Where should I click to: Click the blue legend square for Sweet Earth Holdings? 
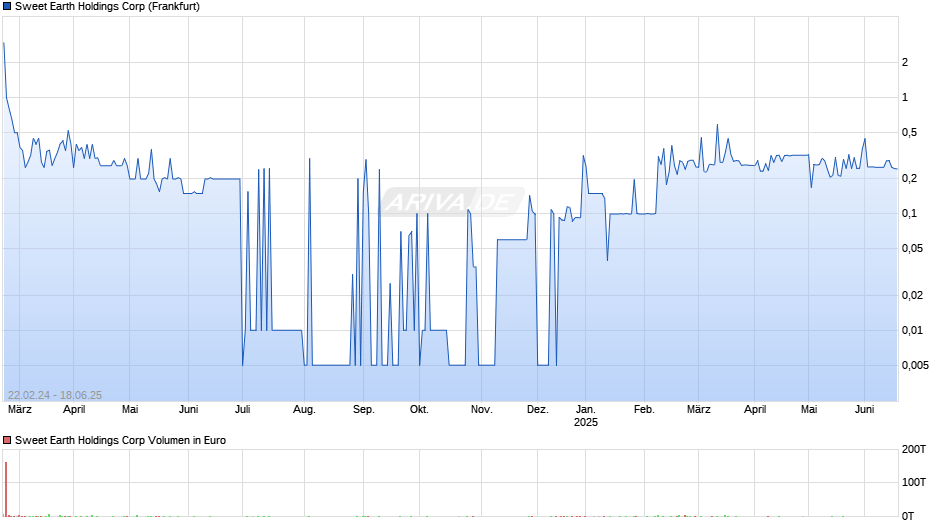[x=7, y=7]
